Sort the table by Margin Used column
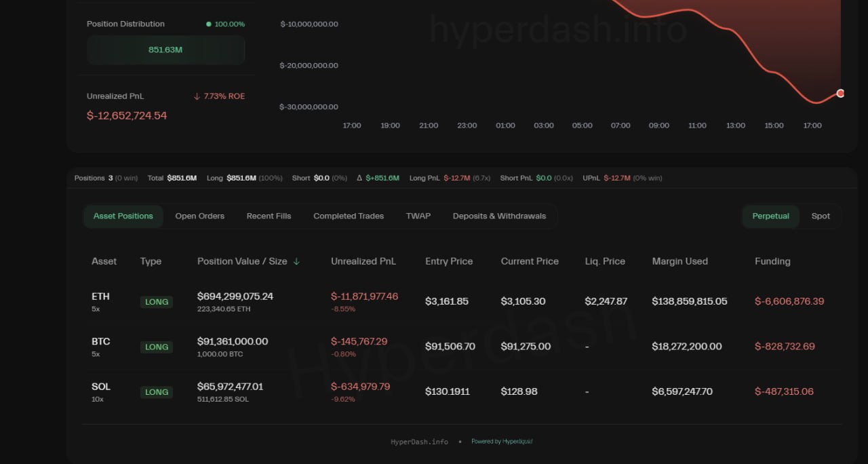Viewport: 868px width, 464px height. [679, 261]
